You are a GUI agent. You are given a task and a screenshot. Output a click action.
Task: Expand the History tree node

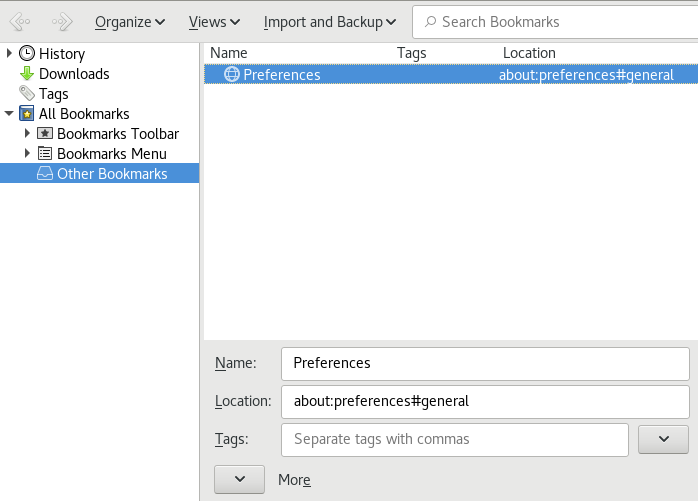(10, 54)
